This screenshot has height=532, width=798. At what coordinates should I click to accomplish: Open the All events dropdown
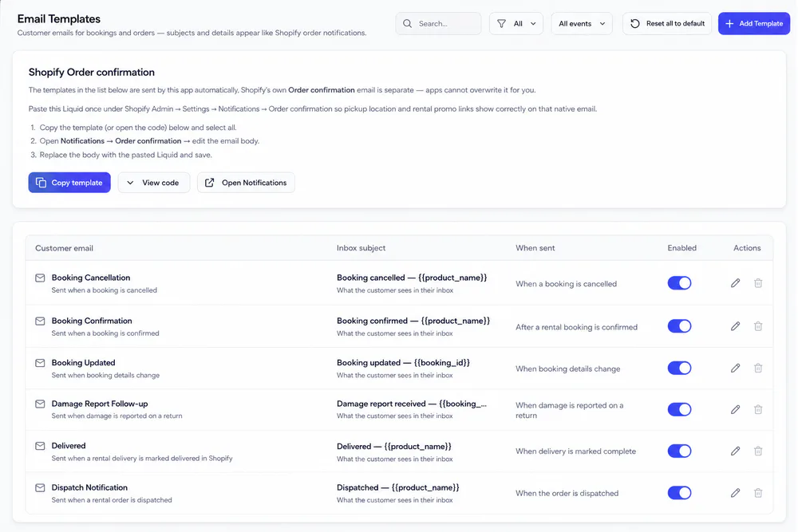(x=582, y=23)
